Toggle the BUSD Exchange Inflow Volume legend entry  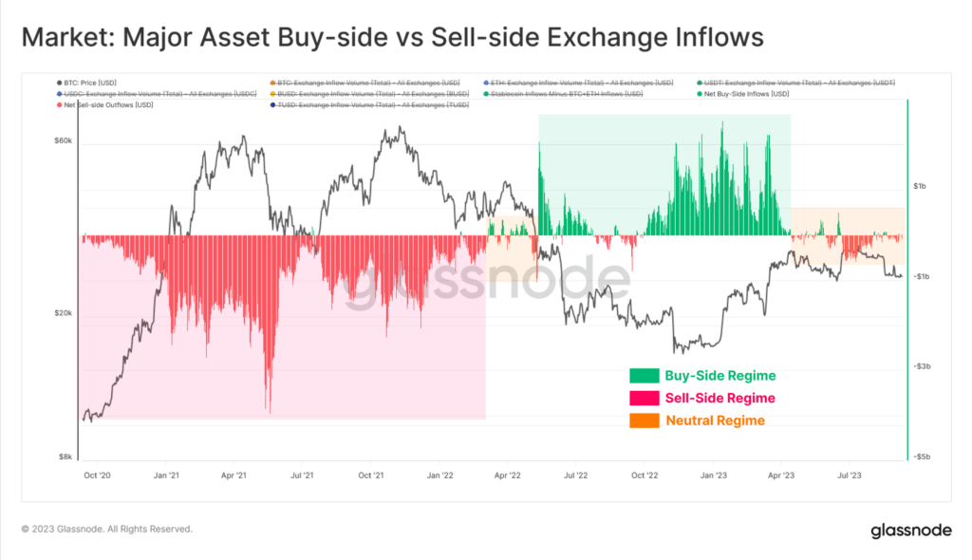(369, 94)
